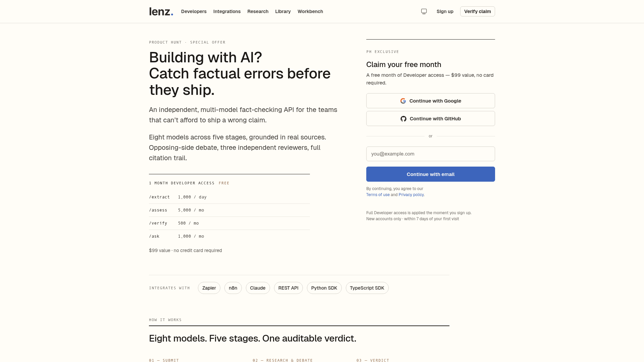644x362 pixels.
Task: Open the Privacy policy link
Action: [x=411, y=195]
